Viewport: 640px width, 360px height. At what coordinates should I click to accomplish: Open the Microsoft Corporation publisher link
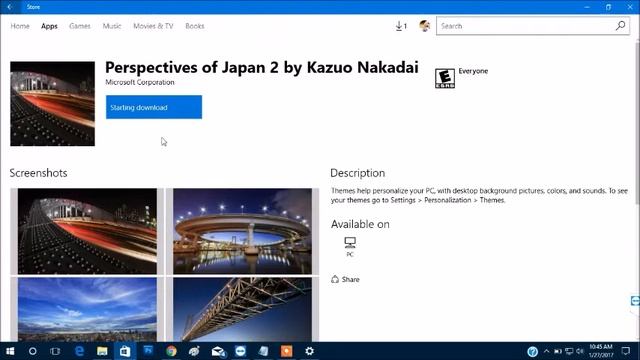click(140, 82)
